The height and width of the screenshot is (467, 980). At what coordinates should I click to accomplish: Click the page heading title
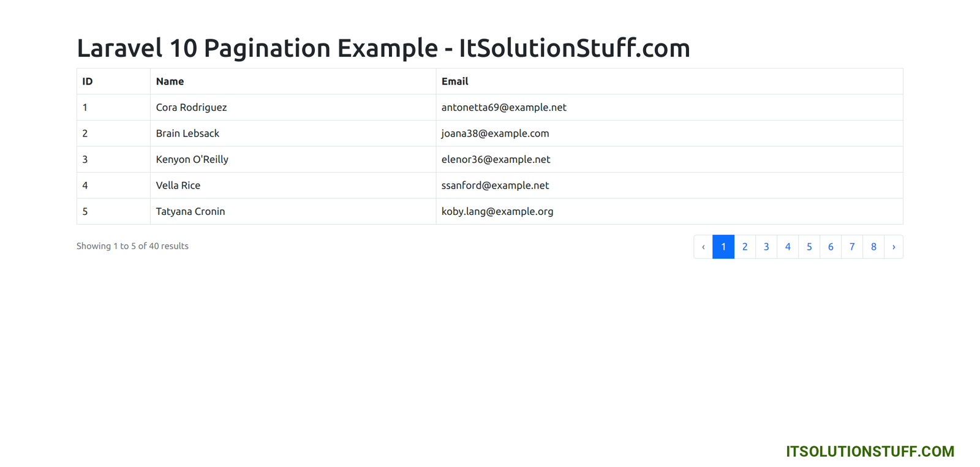click(x=383, y=48)
